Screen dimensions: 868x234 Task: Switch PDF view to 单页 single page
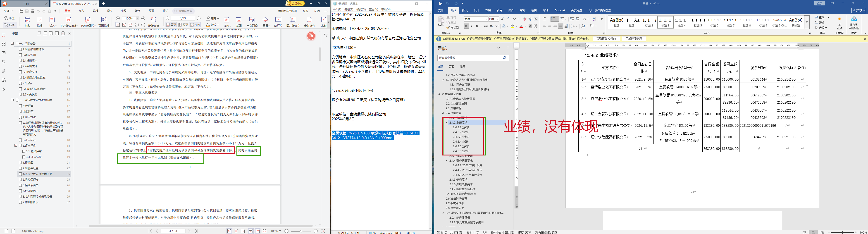point(171,25)
